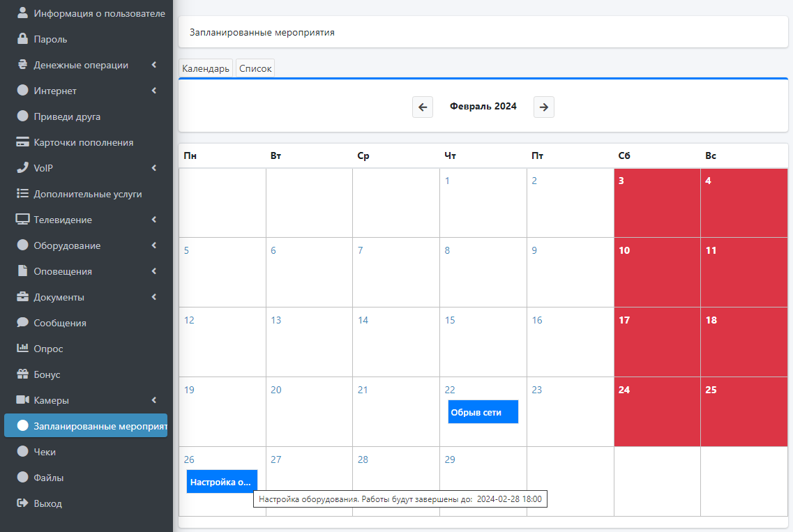Click the exit icon next to Выход
793x532 pixels.
coord(22,503)
